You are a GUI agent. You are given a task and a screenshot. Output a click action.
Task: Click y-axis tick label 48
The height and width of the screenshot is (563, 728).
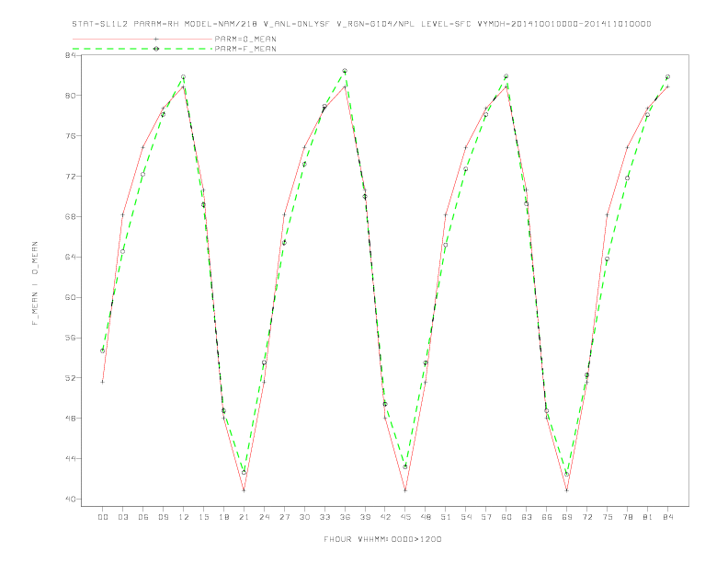(x=71, y=419)
